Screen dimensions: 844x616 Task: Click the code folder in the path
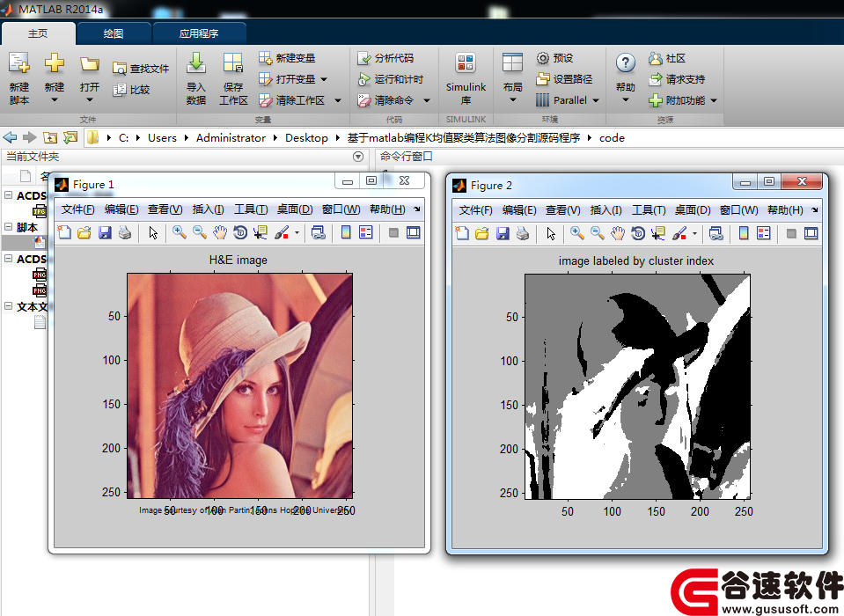[x=612, y=138]
